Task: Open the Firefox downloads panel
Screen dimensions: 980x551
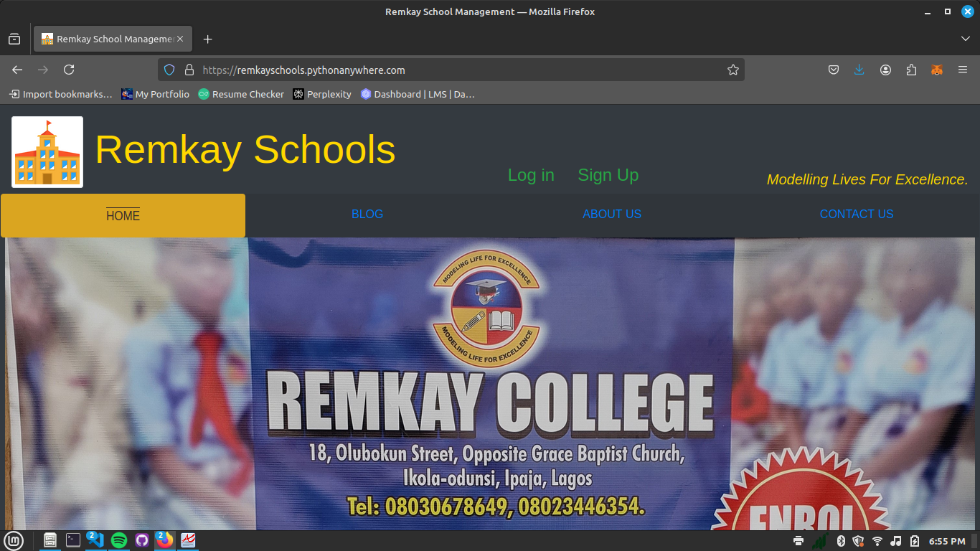Action: coord(859,70)
